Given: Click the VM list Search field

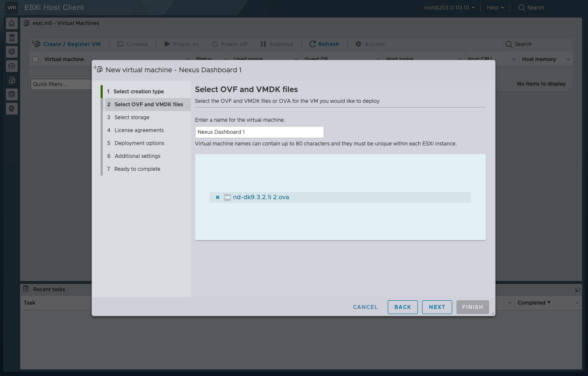Looking at the screenshot, I should pyautogui.click(x=538, y=44).
